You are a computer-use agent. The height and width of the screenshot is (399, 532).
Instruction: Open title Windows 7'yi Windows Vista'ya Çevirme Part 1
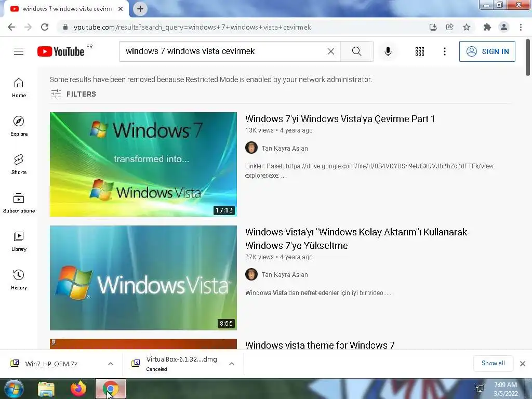(x=340, y=119)
